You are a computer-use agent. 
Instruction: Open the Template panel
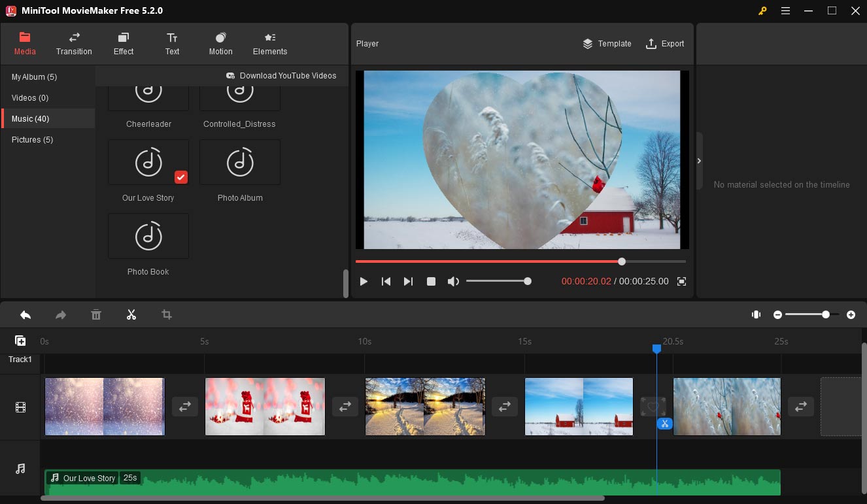[x=607, y=44]
